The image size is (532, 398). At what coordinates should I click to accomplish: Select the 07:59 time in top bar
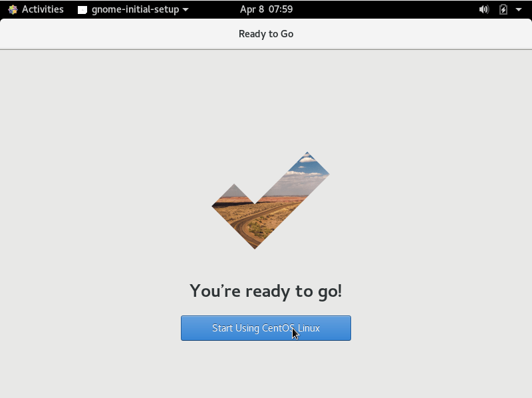(x=281, y=9)
